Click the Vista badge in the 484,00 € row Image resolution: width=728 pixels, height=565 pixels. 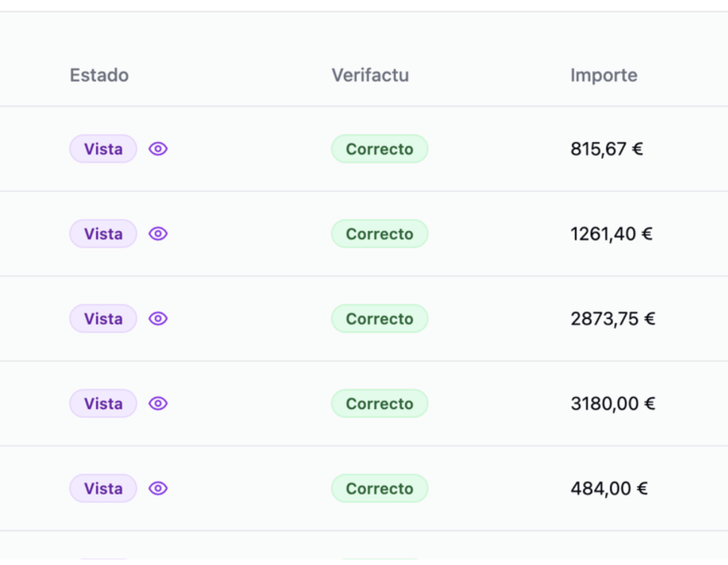coord(103,488)
